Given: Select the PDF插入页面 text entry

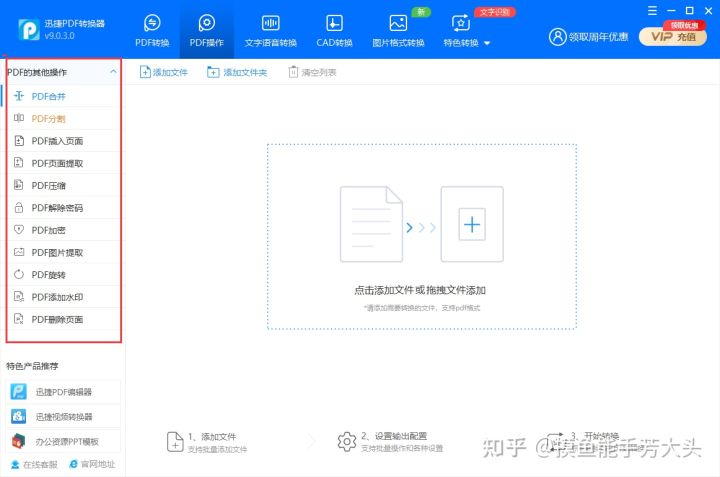Looking at the screenshot, I should coord(57,141).
